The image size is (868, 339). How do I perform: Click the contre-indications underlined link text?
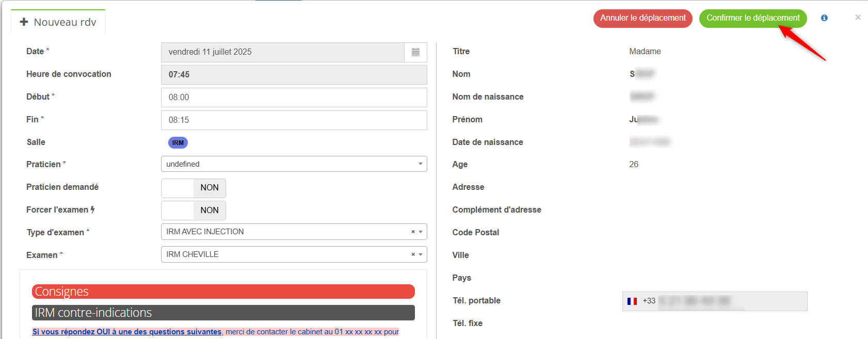point(127,332)
